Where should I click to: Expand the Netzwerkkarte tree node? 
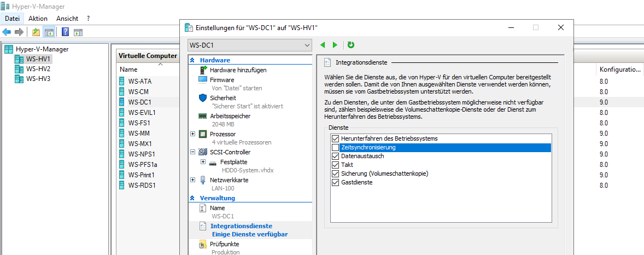(x=193, y=179)
